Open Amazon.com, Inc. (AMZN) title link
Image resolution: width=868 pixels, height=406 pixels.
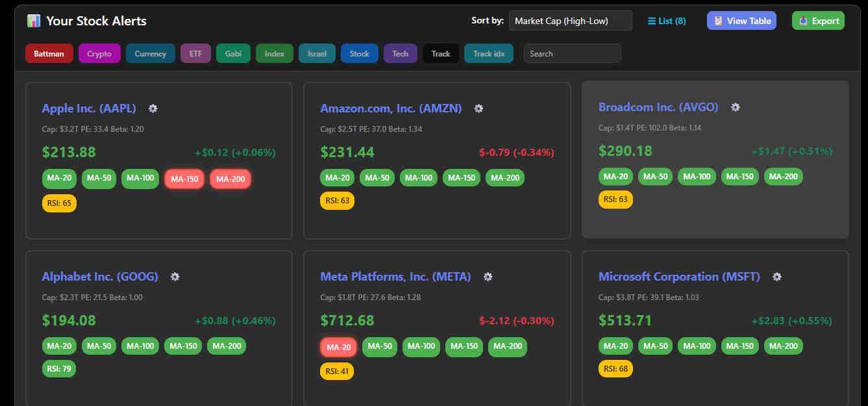click(391, 108)
